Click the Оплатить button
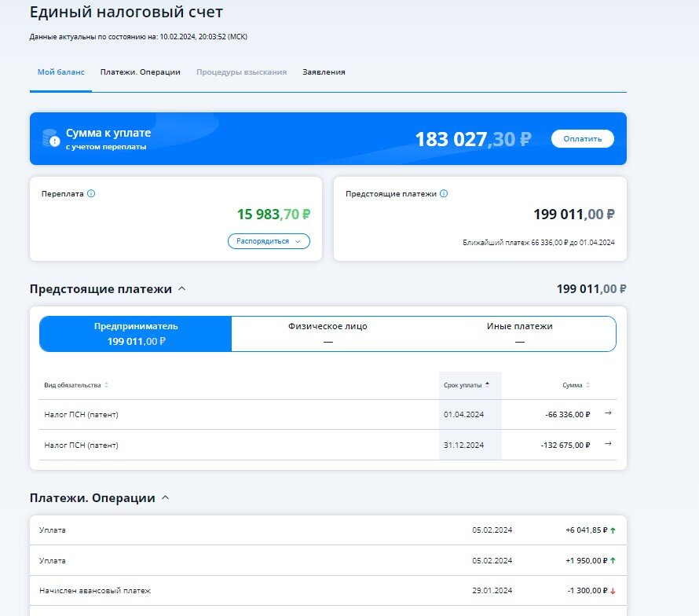The image size is (699, 616). (x=582, y=139)
